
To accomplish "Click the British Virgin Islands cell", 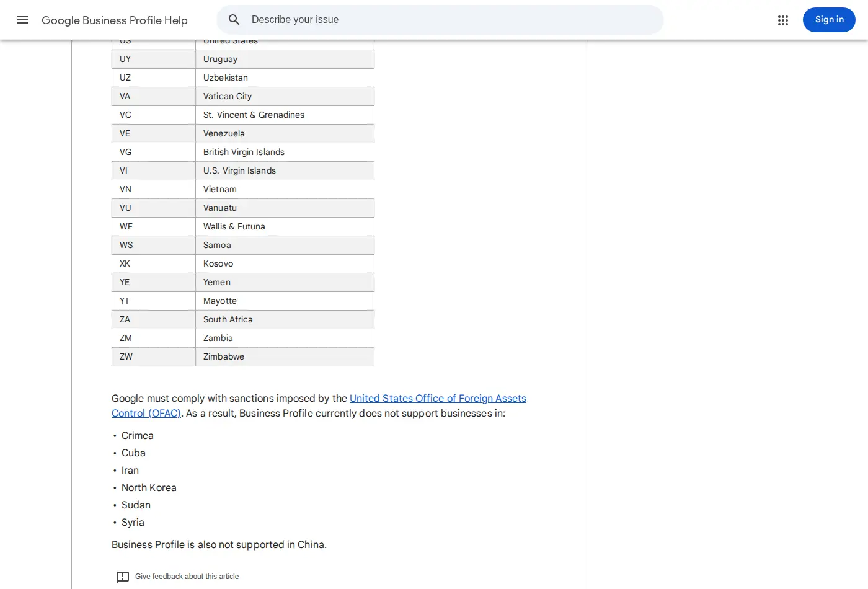I will (285, 152).
